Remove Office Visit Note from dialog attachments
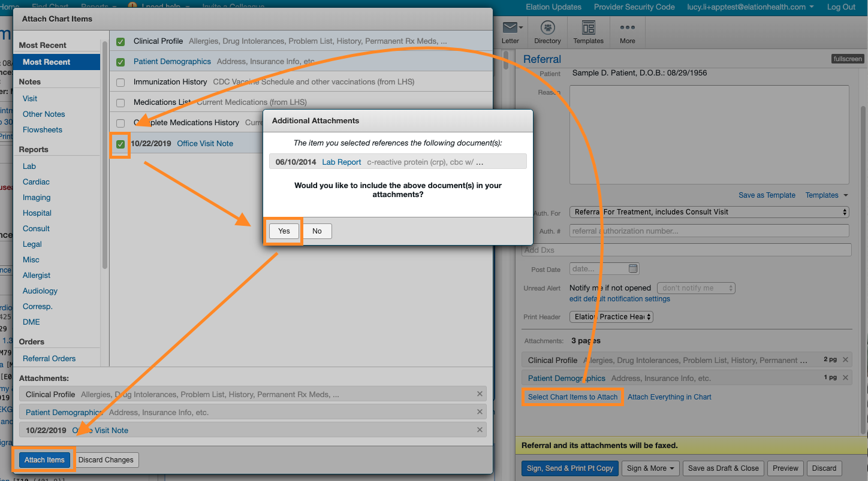868x481 pixels. (x=480, y=430)
